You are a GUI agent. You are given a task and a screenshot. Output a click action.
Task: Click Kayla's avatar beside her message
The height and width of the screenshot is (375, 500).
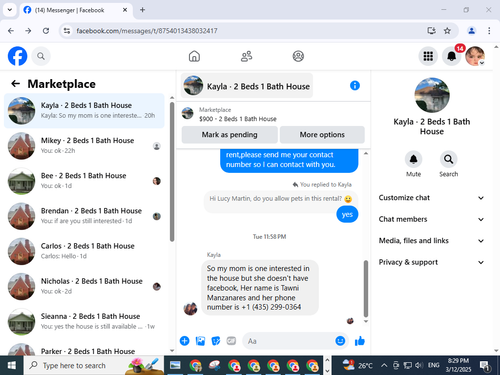tap(190, 308)
